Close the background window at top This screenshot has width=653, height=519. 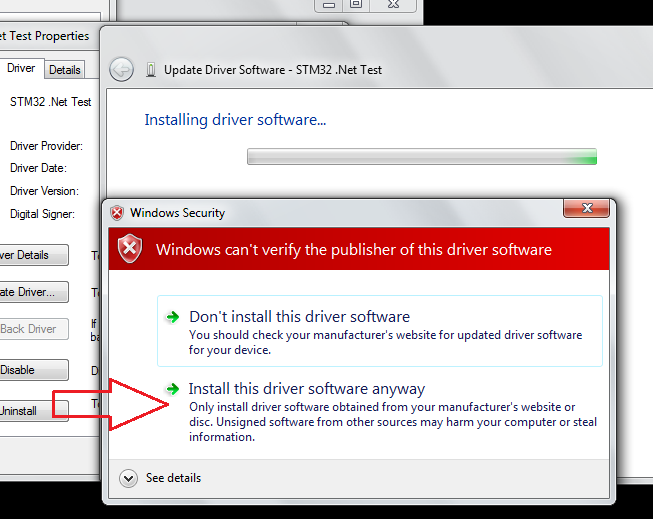[394, 5]
